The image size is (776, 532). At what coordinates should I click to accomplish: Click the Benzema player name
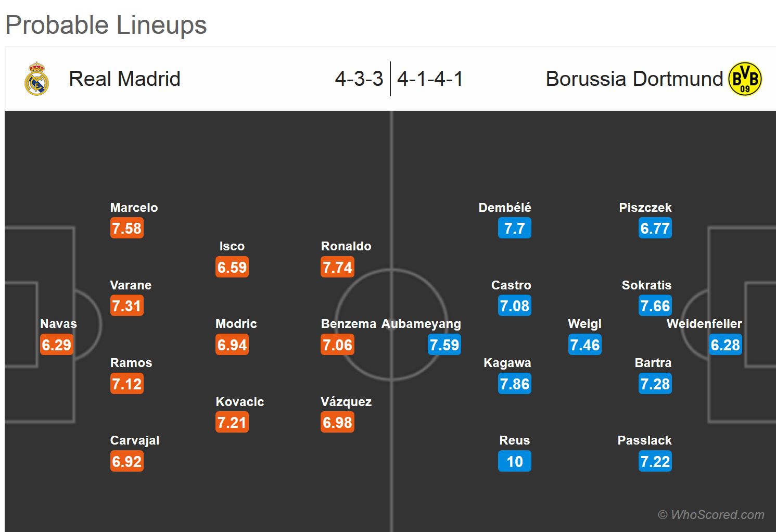tap(348, 324)
